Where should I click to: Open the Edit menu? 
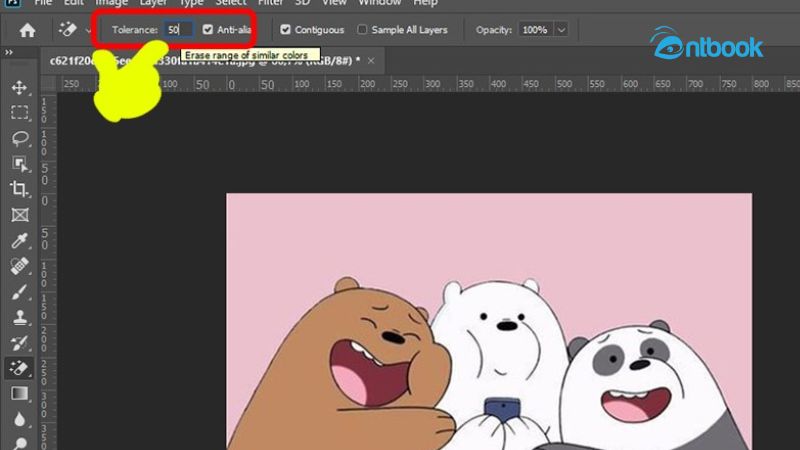(x=74, y=3)
